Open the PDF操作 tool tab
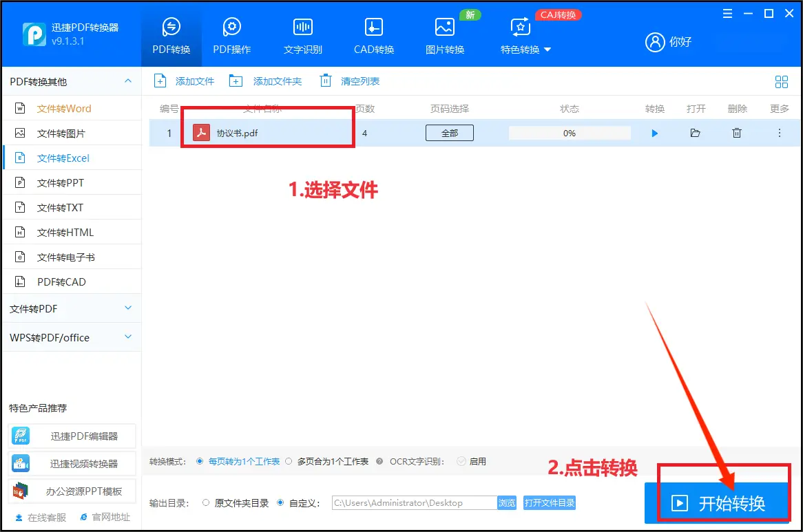 pos(231,36)
